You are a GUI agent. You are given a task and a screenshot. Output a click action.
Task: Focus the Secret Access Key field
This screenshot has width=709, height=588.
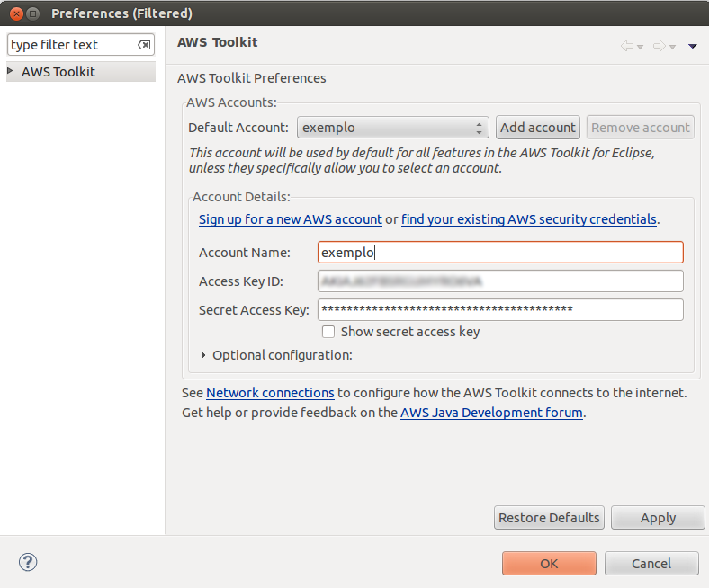[500, 310]
